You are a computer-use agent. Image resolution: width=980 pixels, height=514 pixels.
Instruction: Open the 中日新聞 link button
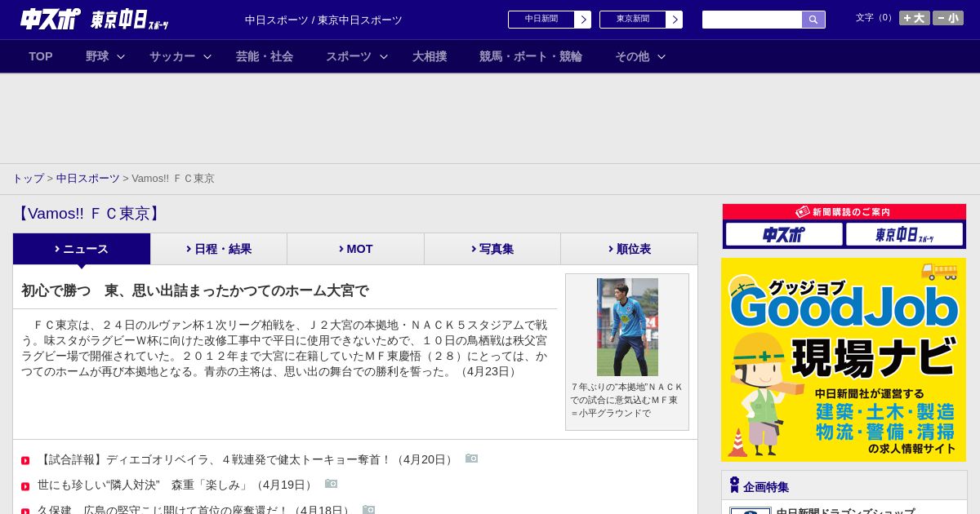tap(541, 20)
